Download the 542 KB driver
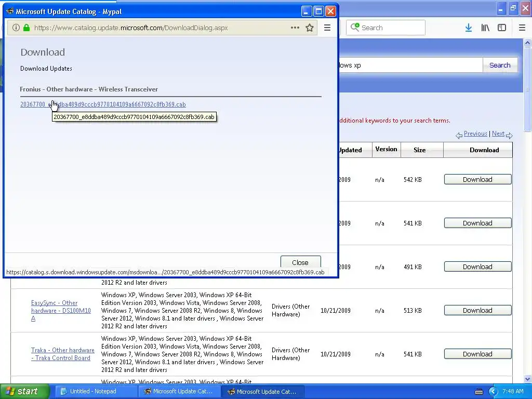Screen dimensions: 532x399 (478, 179)
